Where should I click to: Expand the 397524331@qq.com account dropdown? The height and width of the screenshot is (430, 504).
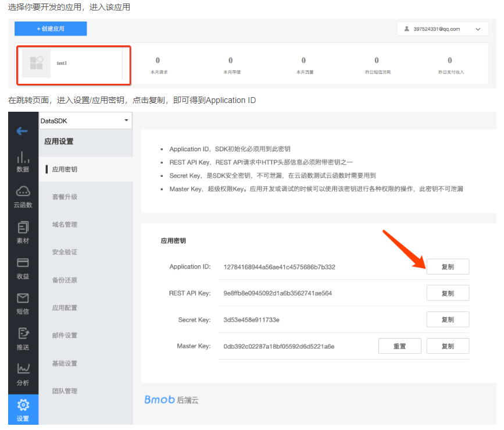click(x=444, y=29)
